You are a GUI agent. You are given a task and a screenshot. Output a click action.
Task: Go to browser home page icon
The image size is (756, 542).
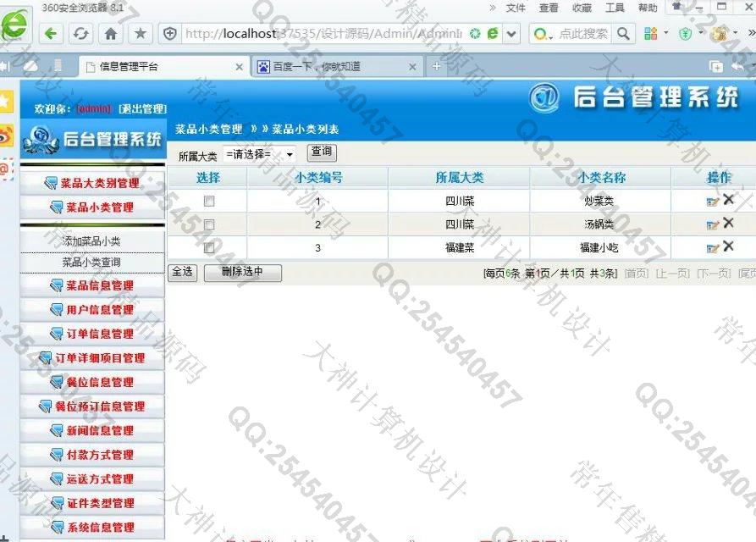[x=110, y=34]
